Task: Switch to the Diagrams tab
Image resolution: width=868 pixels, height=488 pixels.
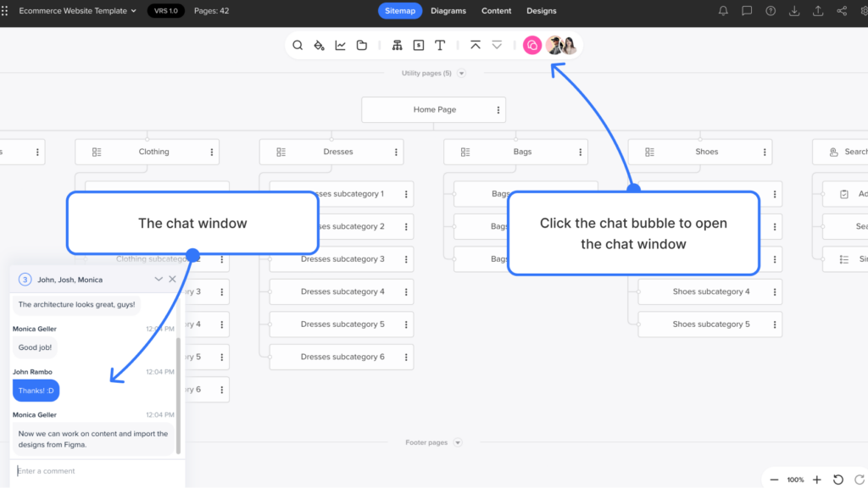Action: pyautogui.click(x=448, y=11)
